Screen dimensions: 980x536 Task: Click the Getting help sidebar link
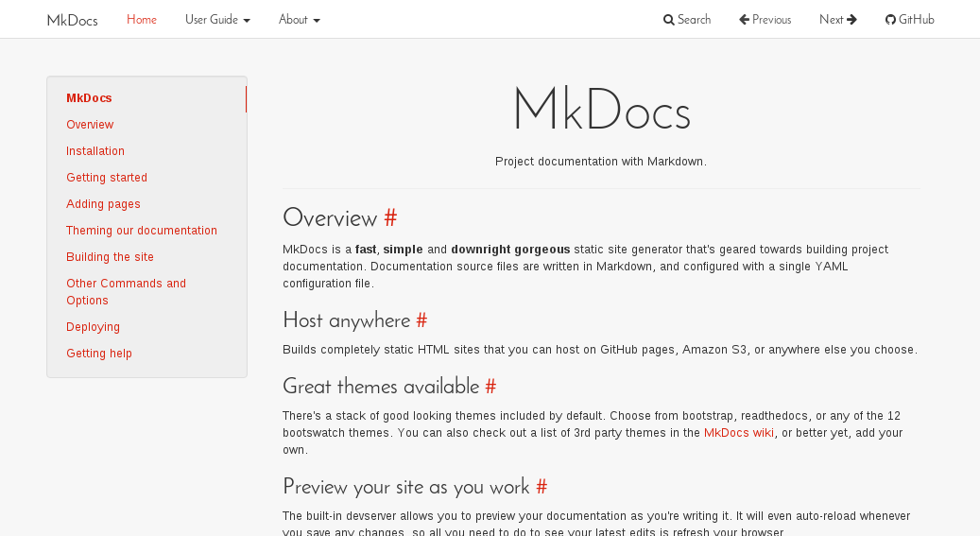pos(99,354)
